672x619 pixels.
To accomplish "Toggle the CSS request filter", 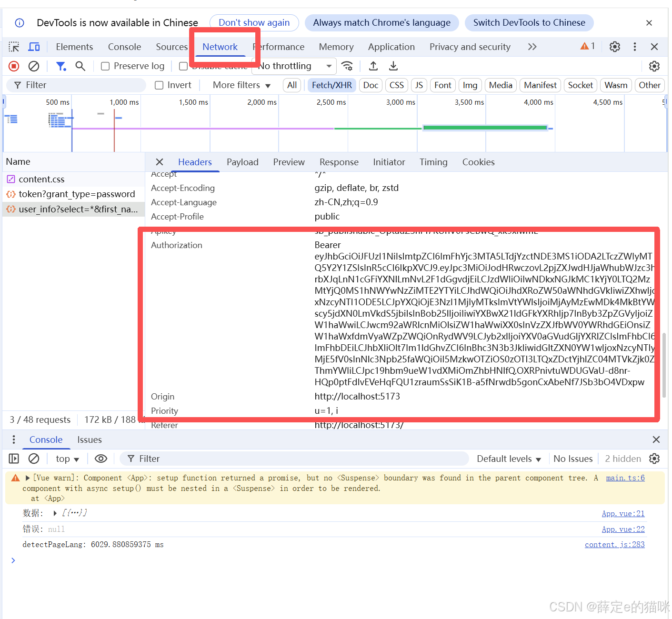I will click(x=397, y=85).
